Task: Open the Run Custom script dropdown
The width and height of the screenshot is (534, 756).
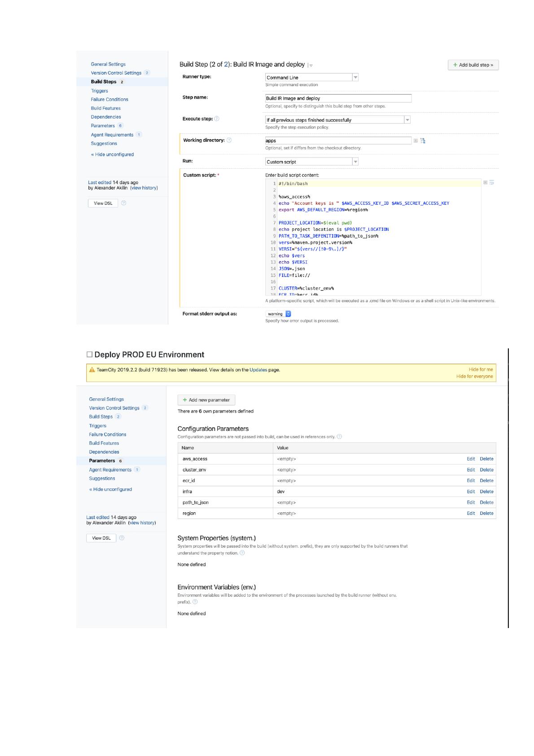Action: [x=312, y=162]
